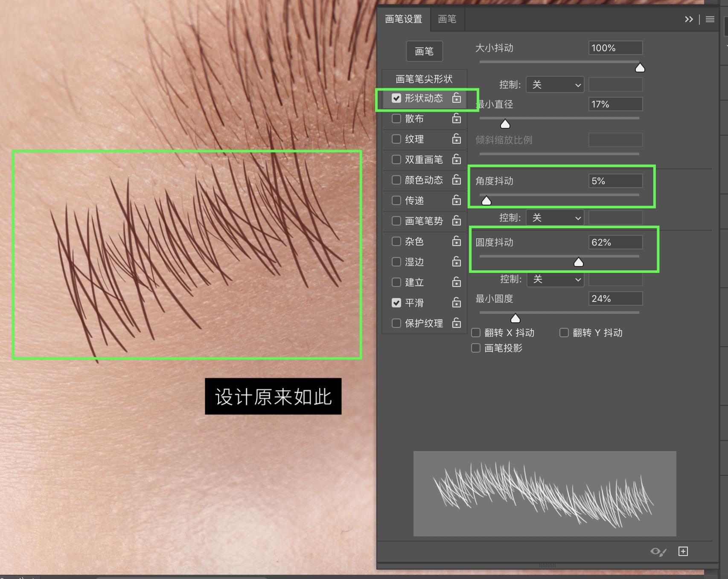The height and width of the screenshot is (579, 728).
Task: Click the lock icon next to 颜色动态
Action: pyautogui.click(x=457, y=180)
